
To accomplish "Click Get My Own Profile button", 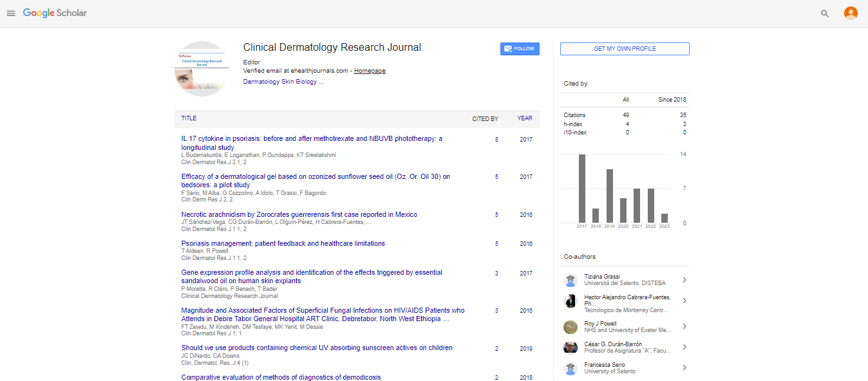I will (x=625, y=49).
